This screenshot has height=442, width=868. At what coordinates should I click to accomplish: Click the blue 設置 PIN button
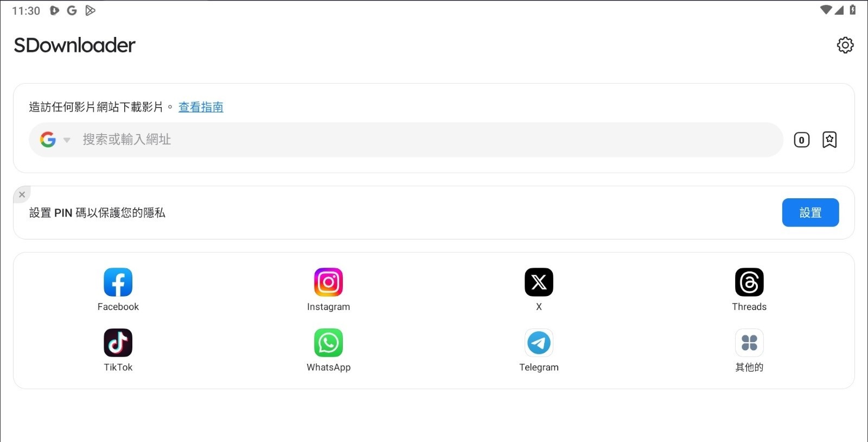pos(810,212)
